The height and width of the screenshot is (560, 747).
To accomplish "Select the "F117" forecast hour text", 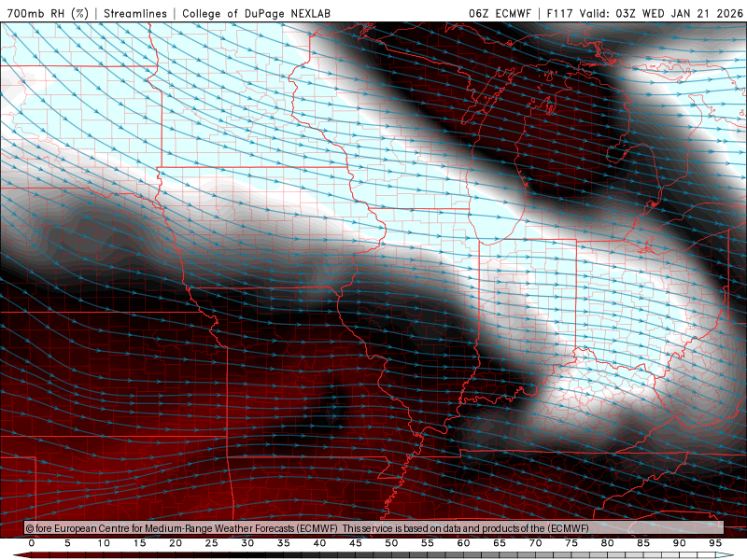I will pos(561,13).
